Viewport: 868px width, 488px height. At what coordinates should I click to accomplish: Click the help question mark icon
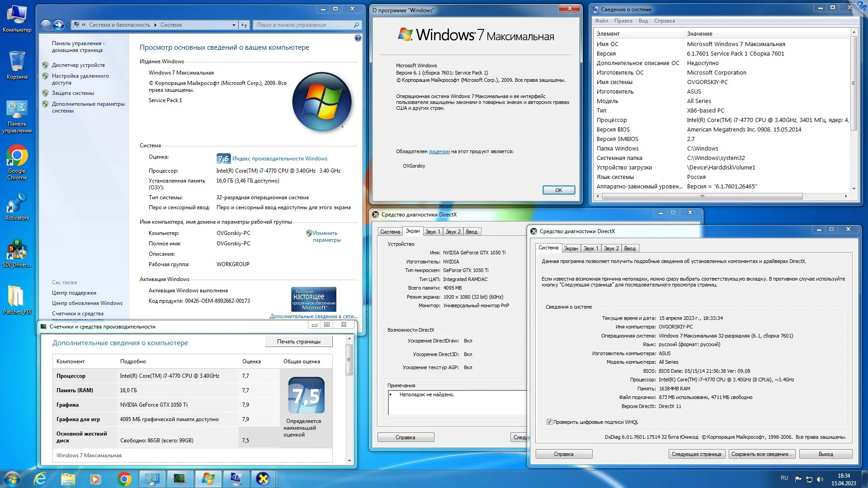coord(358,38)
